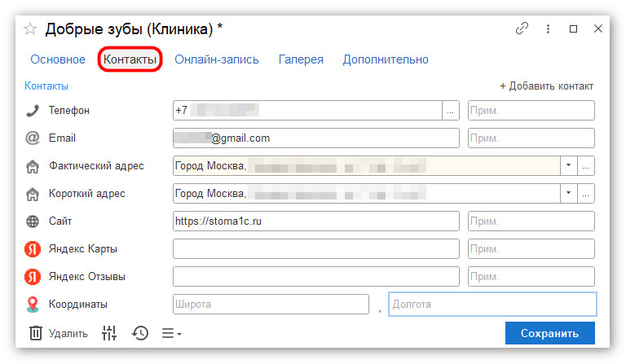Click the Координаты map pin icon
The height and width of the screenshot is (364, 626).
[33, 305]
